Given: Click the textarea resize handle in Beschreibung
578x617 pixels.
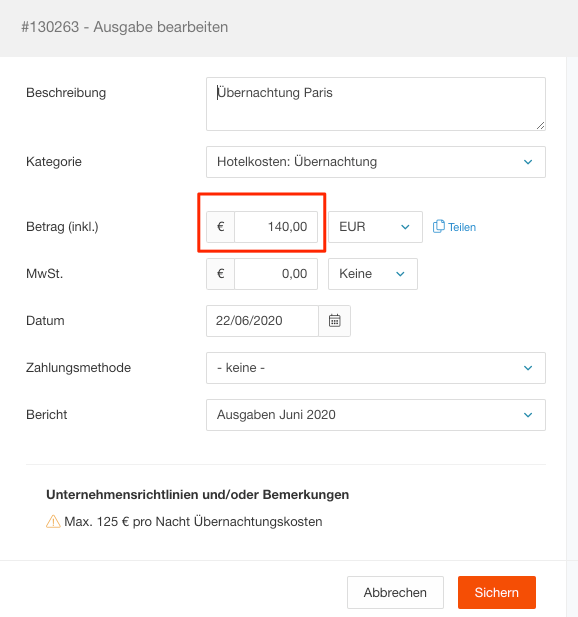Looking at the screenshot, I should 540,126.
